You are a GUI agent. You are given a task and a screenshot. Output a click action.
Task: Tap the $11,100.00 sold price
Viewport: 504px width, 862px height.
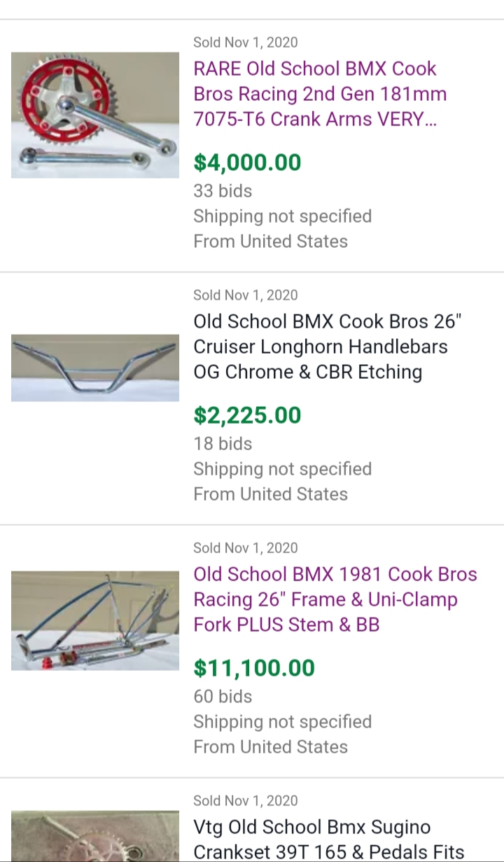[254, 668]
